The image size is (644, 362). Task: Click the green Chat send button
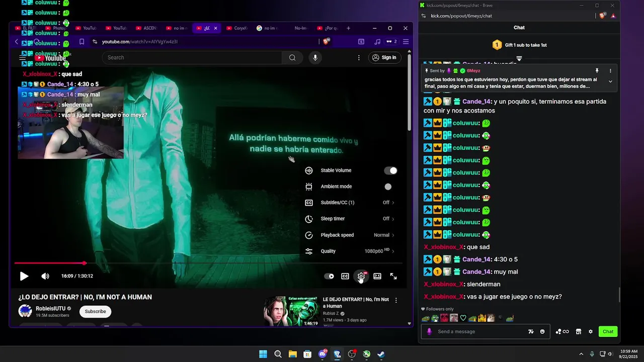click(608, 331)
